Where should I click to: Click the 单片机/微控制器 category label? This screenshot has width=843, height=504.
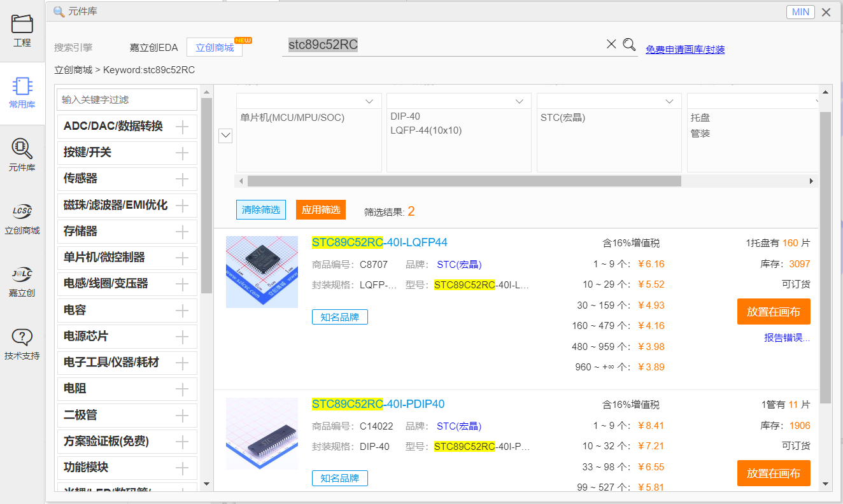point(104,258)
